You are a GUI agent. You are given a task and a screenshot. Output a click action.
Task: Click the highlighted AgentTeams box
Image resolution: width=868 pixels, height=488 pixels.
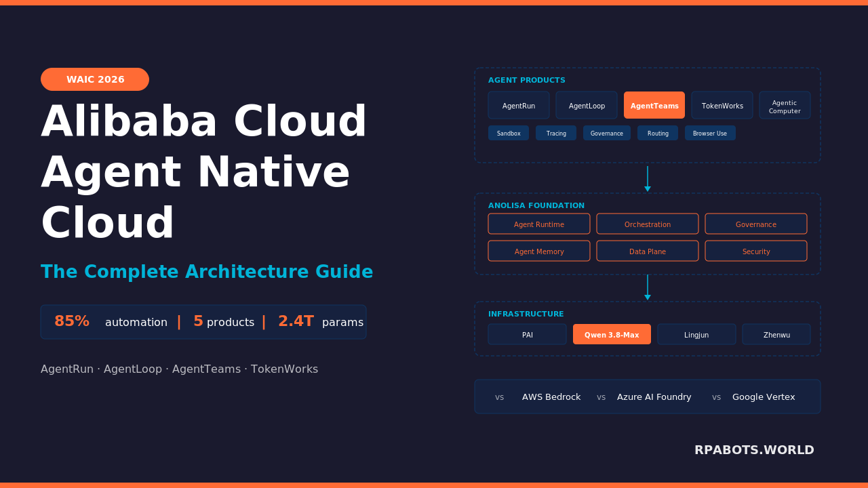(654, 105)
